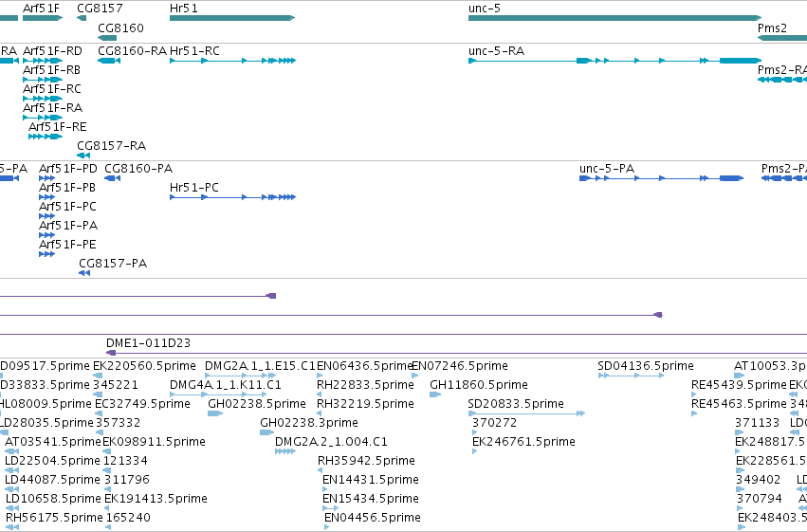Click EST EN14431.5prime
The height and width of the screenshot is (532, 807).
pos(371,480)
